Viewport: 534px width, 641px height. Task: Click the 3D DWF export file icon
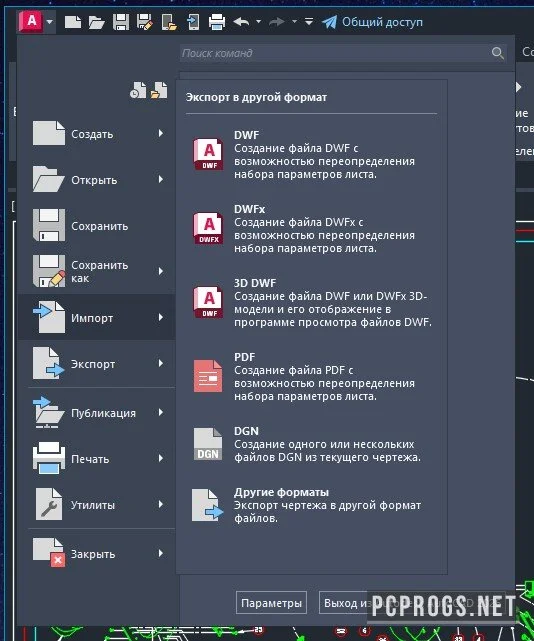pyautogui.click(x=208, y=302)
